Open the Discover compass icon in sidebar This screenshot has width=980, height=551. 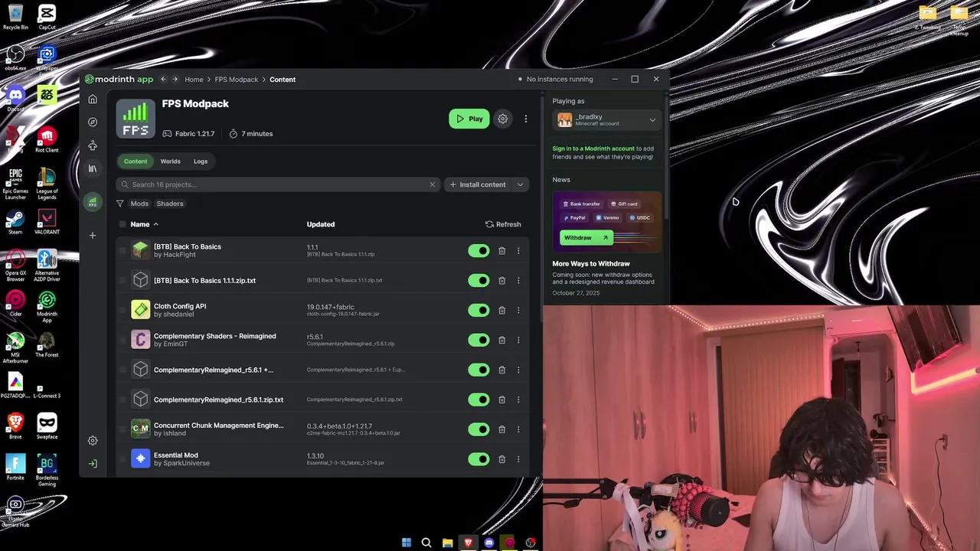click(93, 122)
